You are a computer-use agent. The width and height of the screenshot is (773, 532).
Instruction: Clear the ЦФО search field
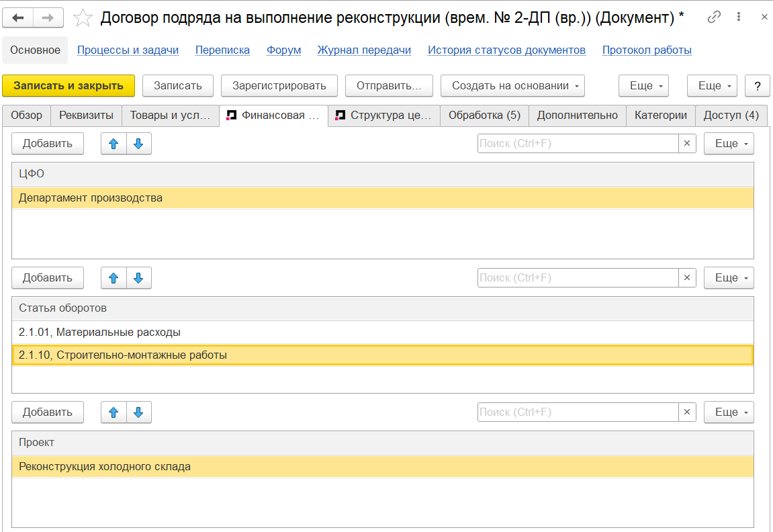coord(687,144)
